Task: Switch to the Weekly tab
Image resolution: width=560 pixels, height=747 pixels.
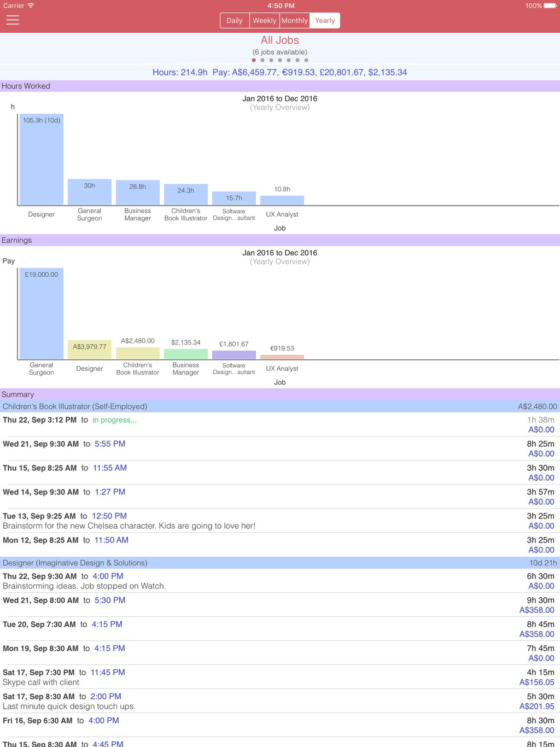Action: point(265,21)
